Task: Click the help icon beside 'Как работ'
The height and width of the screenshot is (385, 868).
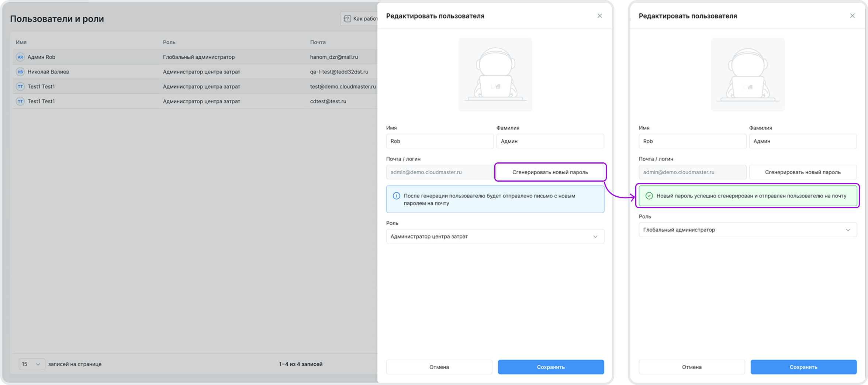Action: pos(347,19)
